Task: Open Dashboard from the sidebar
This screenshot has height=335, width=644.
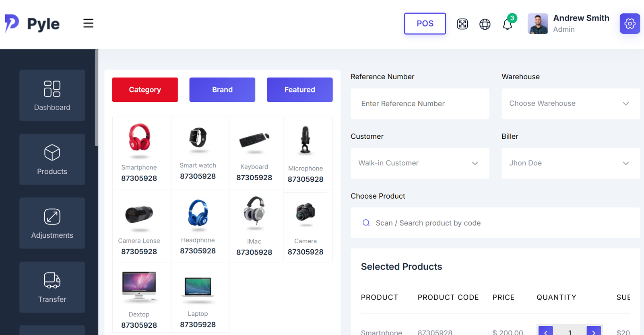Action: coord(52,95)
